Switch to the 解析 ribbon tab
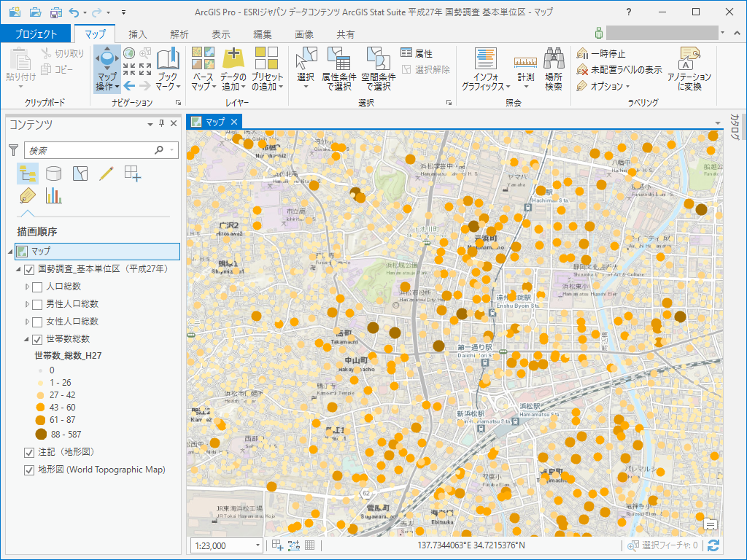 tap(179, 34)
